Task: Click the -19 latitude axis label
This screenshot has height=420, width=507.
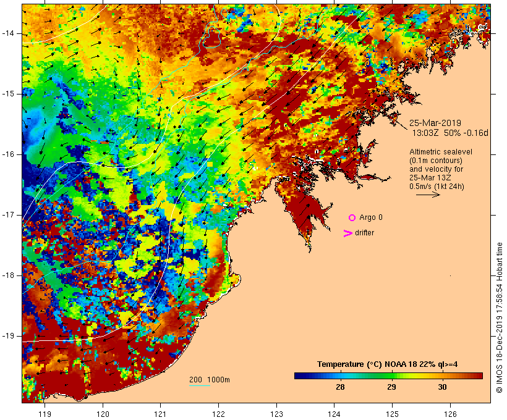Action: click(x=8, y=336)
